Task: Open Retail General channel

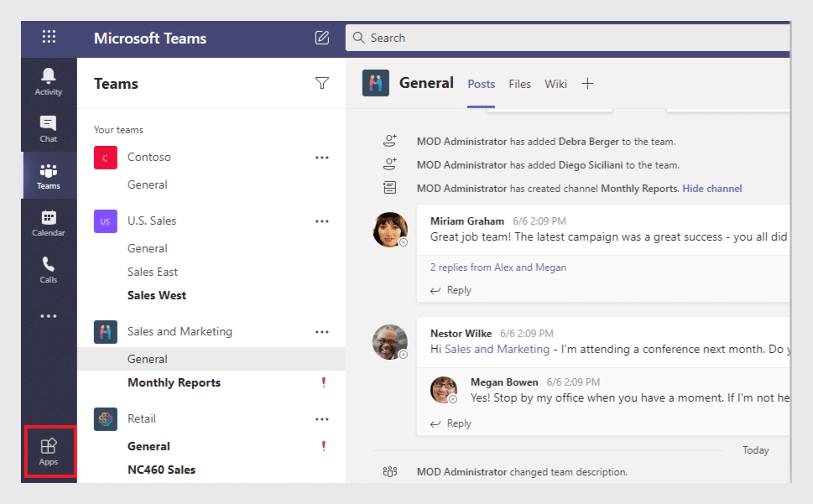Action: coord(149,446)
